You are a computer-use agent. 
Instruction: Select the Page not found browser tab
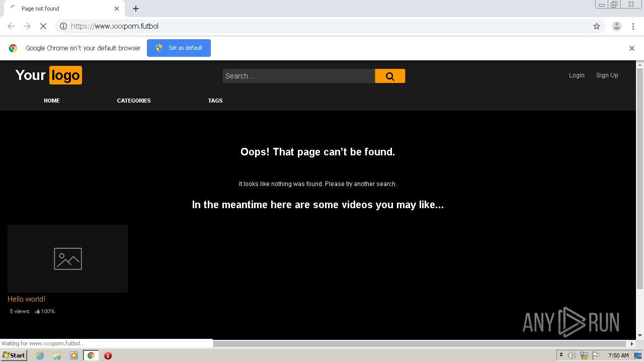[65, 9]
